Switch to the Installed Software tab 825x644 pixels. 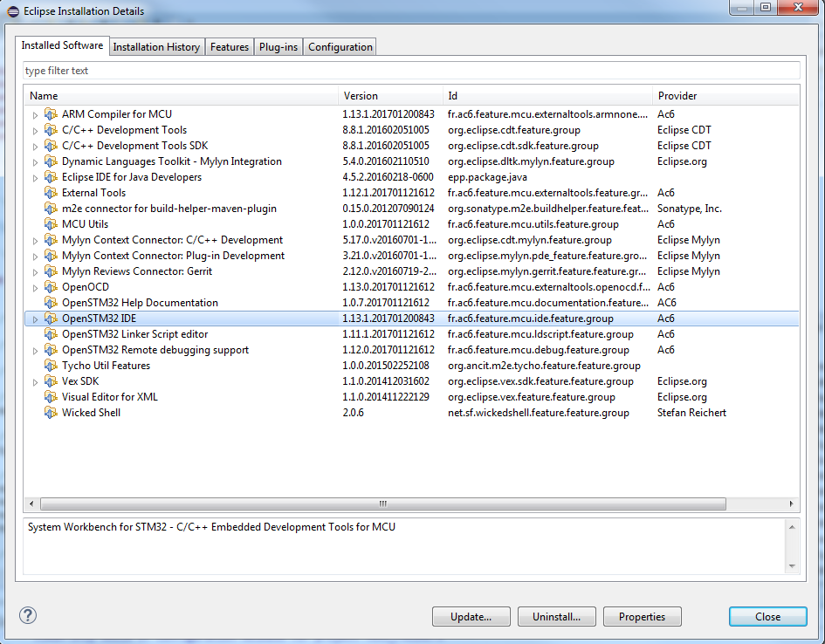[62, 45]
